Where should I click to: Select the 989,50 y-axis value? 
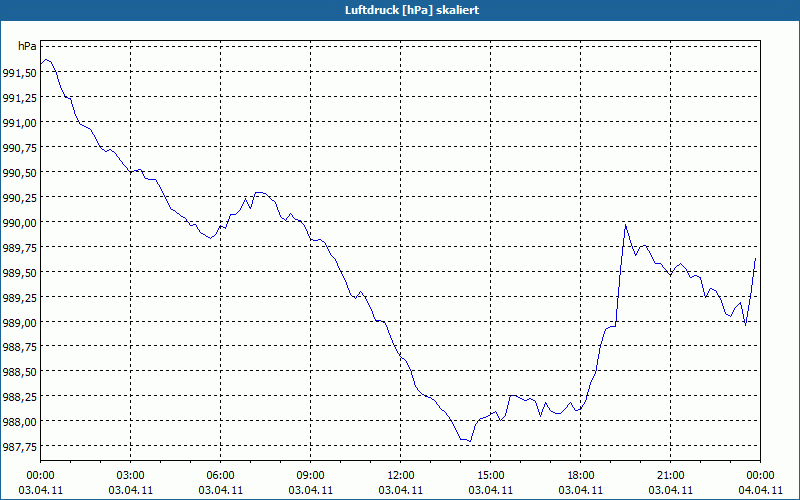pos(19,273)
